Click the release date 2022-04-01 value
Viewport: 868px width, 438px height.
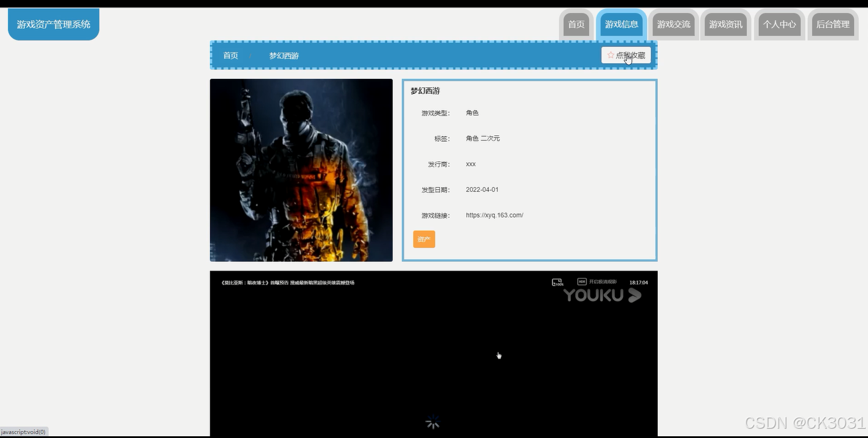click(x=482, y=189)
